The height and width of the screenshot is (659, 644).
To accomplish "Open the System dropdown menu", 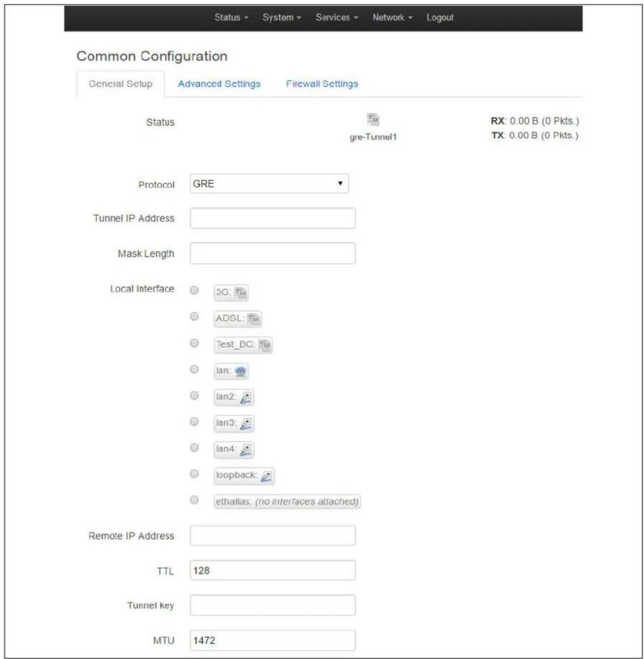I will (282, 17).
